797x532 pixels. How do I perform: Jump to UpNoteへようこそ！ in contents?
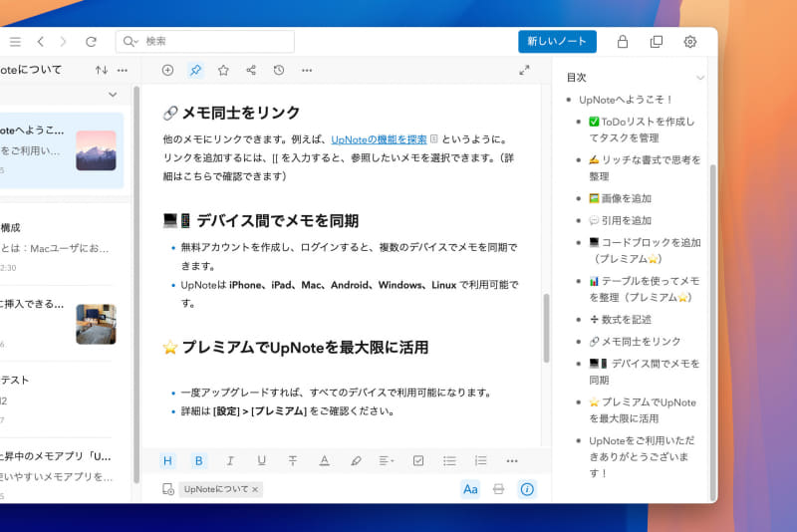(626, 100)
